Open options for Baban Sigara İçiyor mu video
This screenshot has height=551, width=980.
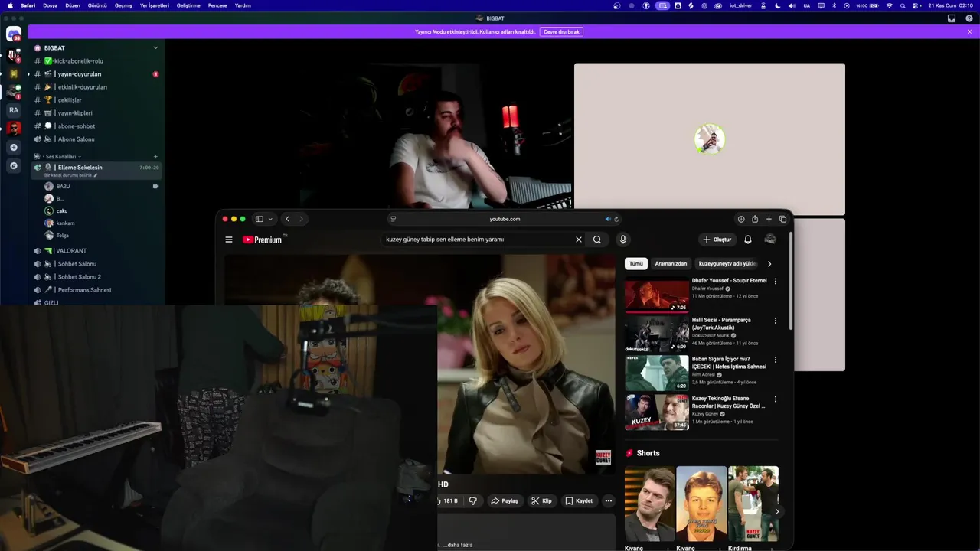click(x=775, y=360)
